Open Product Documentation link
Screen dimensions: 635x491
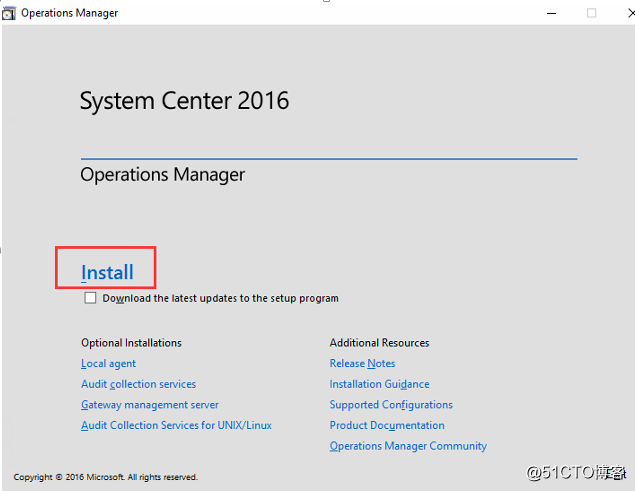tap(387, 425)
